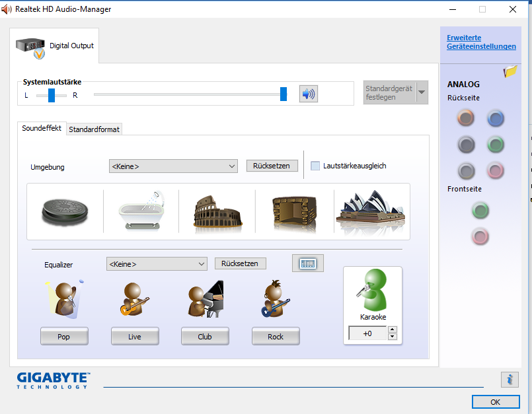532x414 pixels.
Task: Select the stone sewer environment icon
Action: click(65, 212)
